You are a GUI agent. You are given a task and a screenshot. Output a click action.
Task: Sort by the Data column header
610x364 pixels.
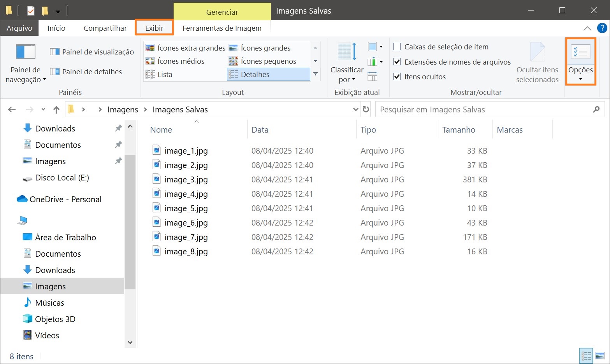click(x=260, y=130)
